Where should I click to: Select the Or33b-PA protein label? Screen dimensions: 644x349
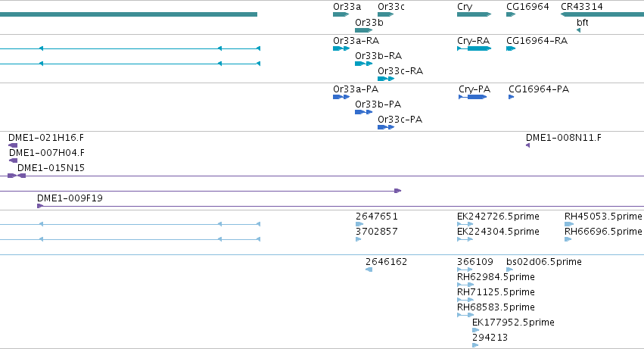click(x=378, y=104)
